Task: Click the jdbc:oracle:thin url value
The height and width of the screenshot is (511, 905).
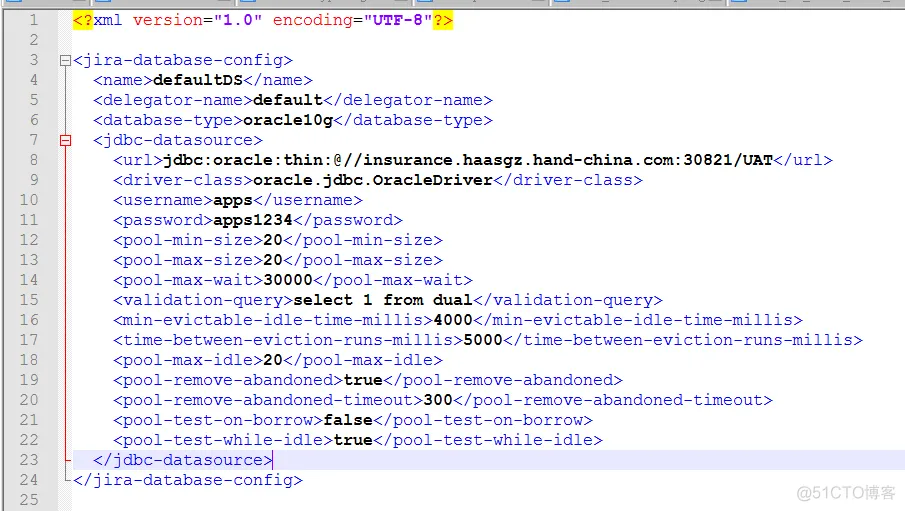Action: coord(468,160)
